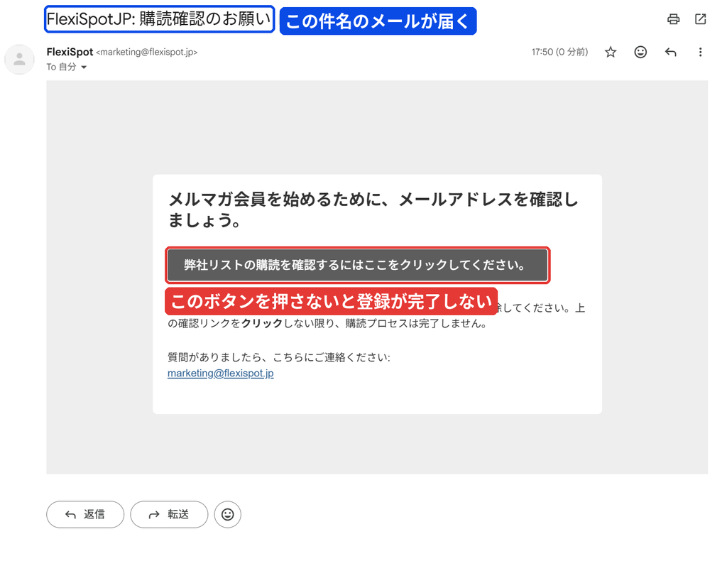
Task: Click the subscription confirmation button 弊社リストの購読を確認
Action: (x=358, y=265)
